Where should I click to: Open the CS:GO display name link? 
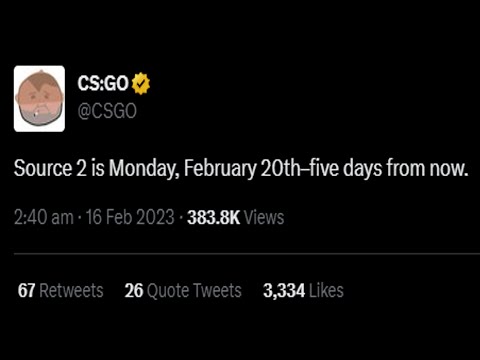[103, 83]
